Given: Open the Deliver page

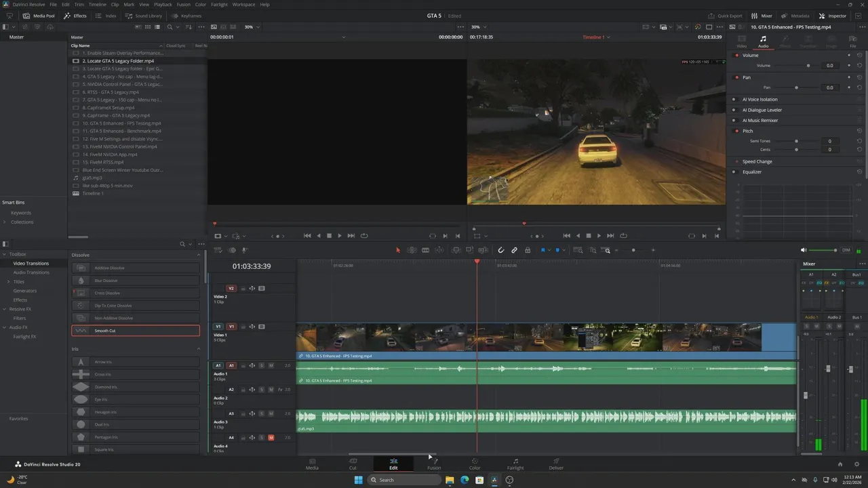Looking at the screenshot, I should (556, 464).
